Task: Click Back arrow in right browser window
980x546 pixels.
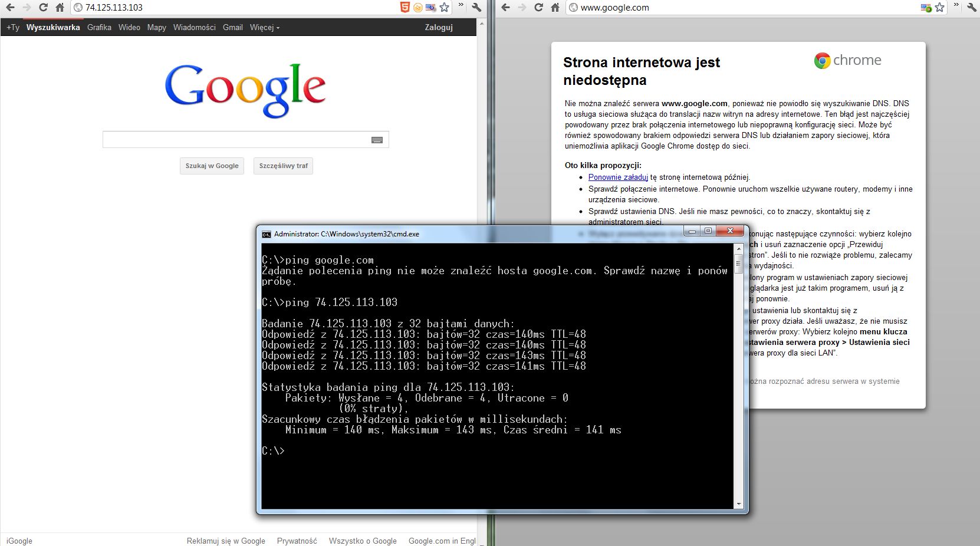Action: click(505, 8)
